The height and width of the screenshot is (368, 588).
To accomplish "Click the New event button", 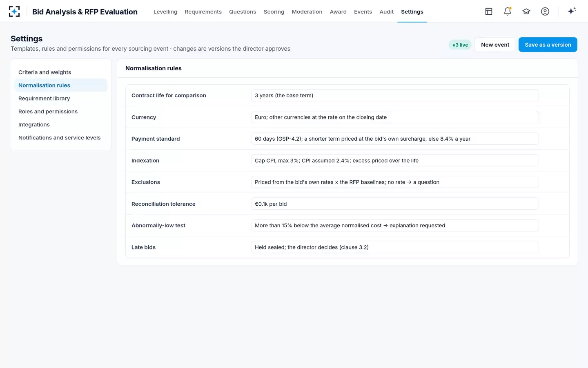I will [495, 45].
